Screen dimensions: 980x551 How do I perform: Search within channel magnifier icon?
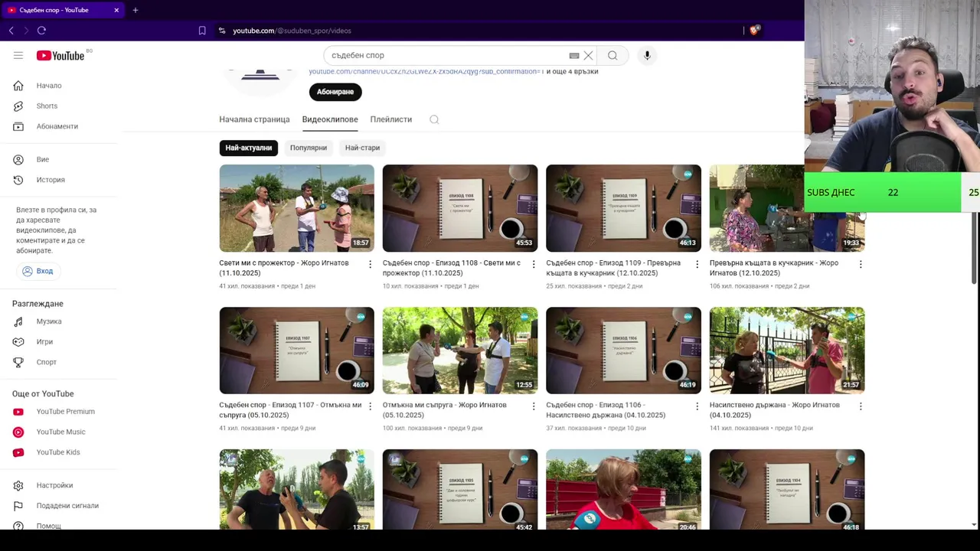pyautogui.click(x=434, y=119)
